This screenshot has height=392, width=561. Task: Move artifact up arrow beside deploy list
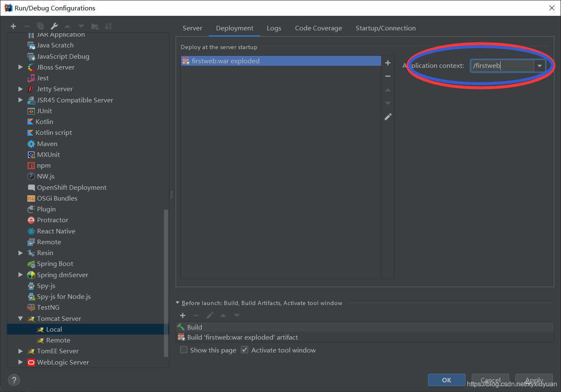point(388,90)
